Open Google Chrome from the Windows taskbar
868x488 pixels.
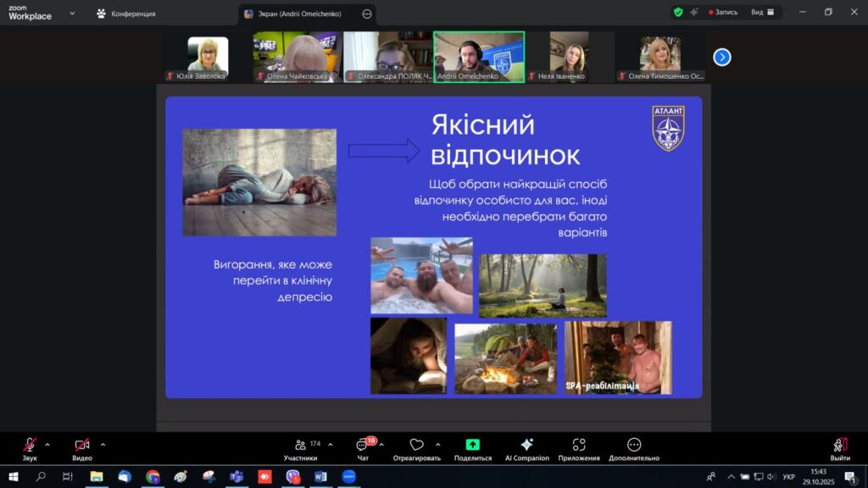pos(153,477)
